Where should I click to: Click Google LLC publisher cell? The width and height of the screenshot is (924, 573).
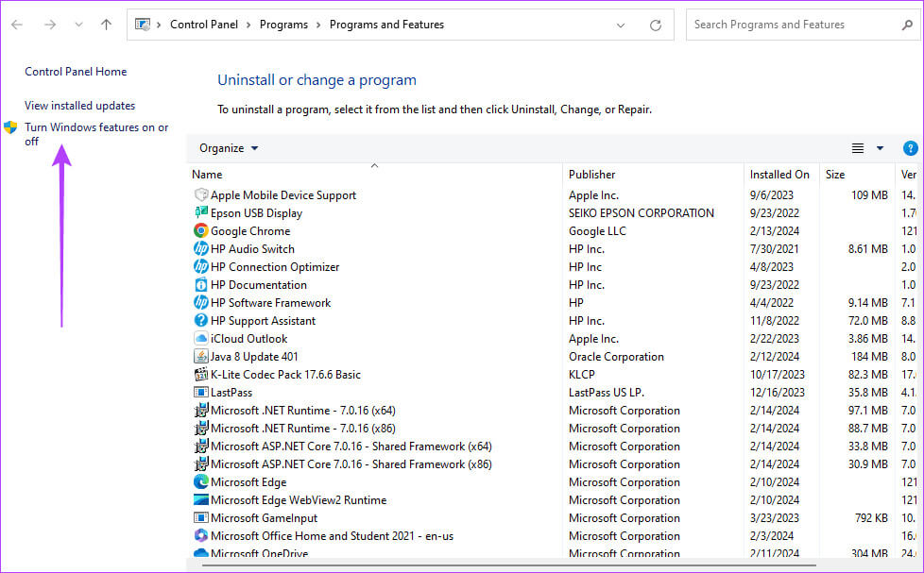point(597,231)
